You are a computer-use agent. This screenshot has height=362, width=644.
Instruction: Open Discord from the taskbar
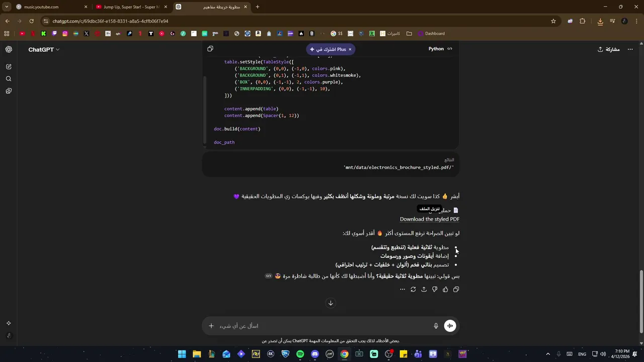(315, 354)
